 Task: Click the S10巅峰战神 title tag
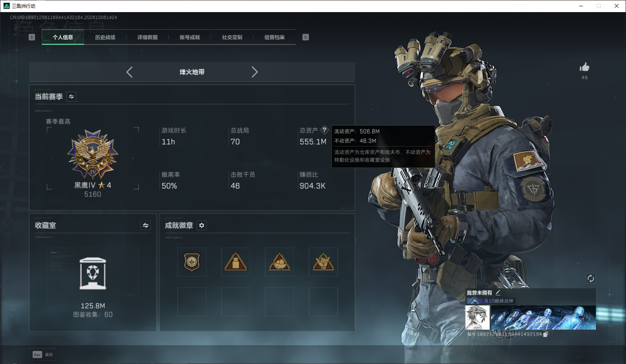[491, 301]
